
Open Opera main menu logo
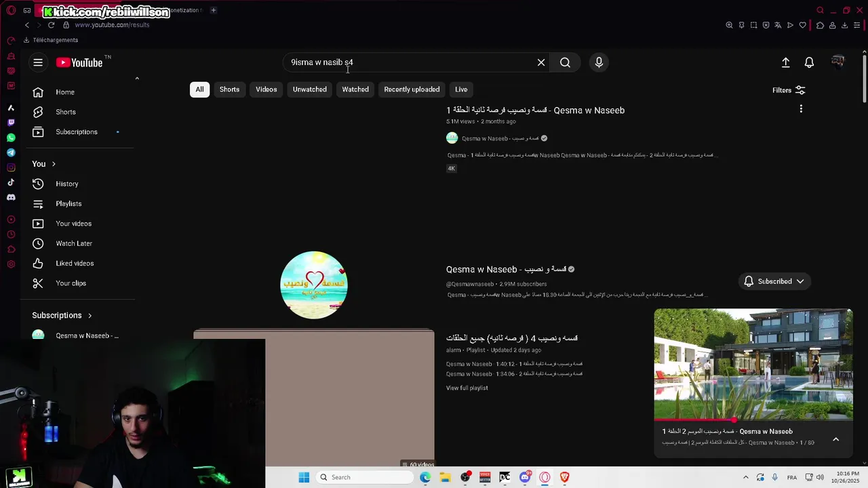[11, 10]
